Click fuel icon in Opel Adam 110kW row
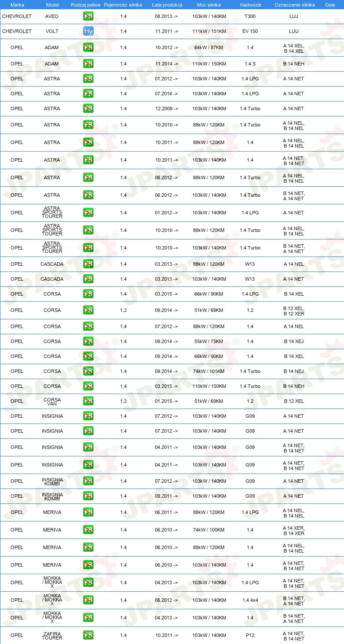Viewport: 344px width, 644px height. pyautogui.click(x=88, y=64)
